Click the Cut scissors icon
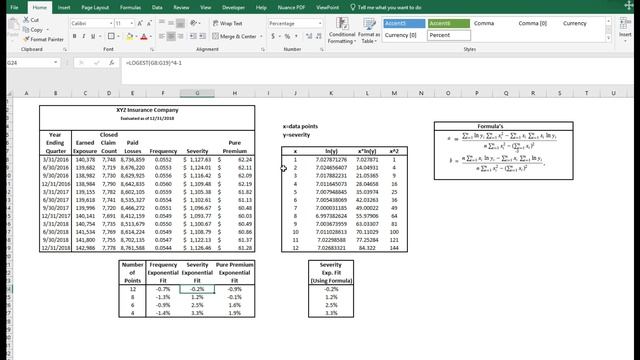Screen dimensions: 640x360 click(26, 20)
